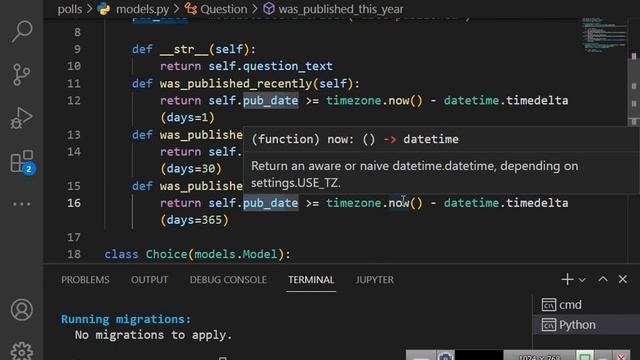Click the Python file icon in breadcrumb
This screenshot has height=360, width=640.
pyautogui.click(x=104, y=9)
